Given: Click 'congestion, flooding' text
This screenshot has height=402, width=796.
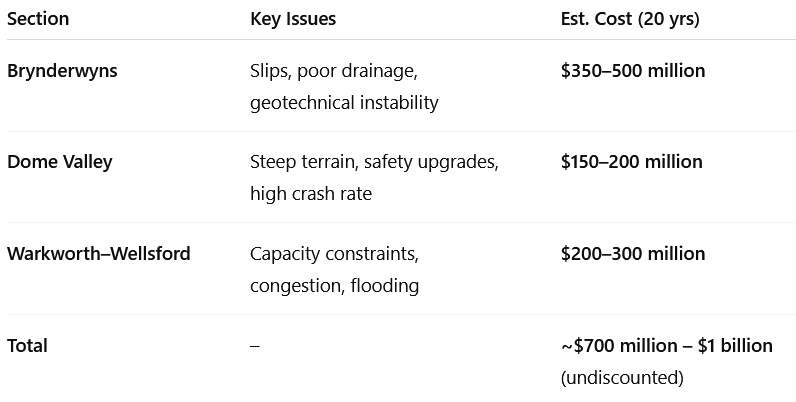Looking at the screenshot, I should (335, 286).
